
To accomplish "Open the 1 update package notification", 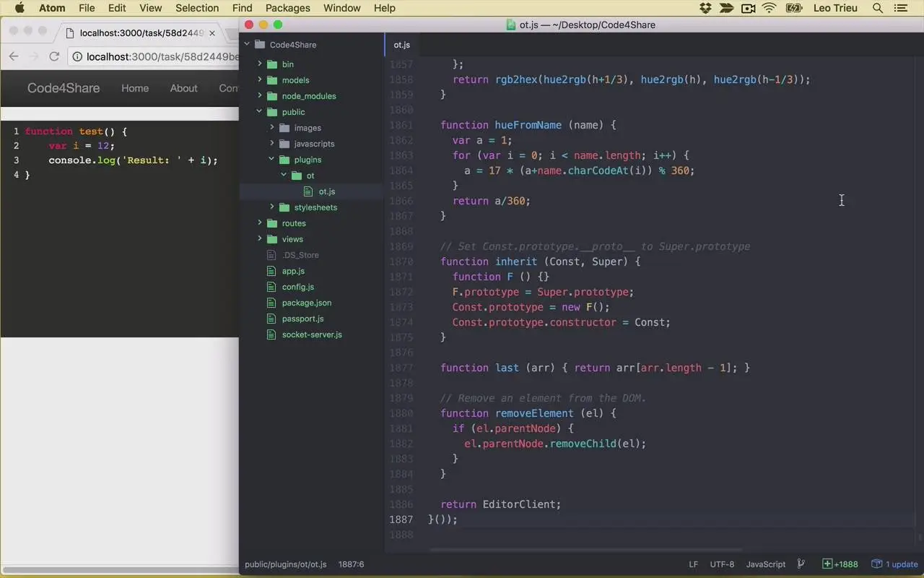I will (894, 564).
